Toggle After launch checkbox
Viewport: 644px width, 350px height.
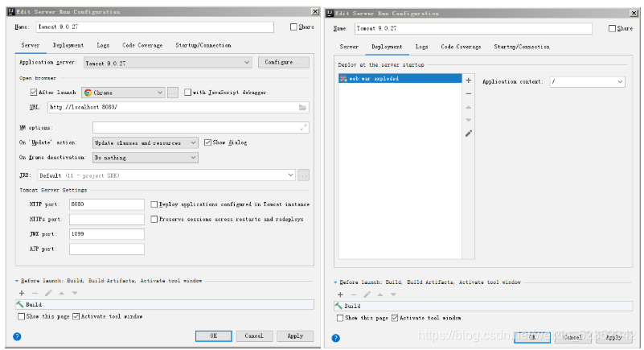click(x=34, y=93)
